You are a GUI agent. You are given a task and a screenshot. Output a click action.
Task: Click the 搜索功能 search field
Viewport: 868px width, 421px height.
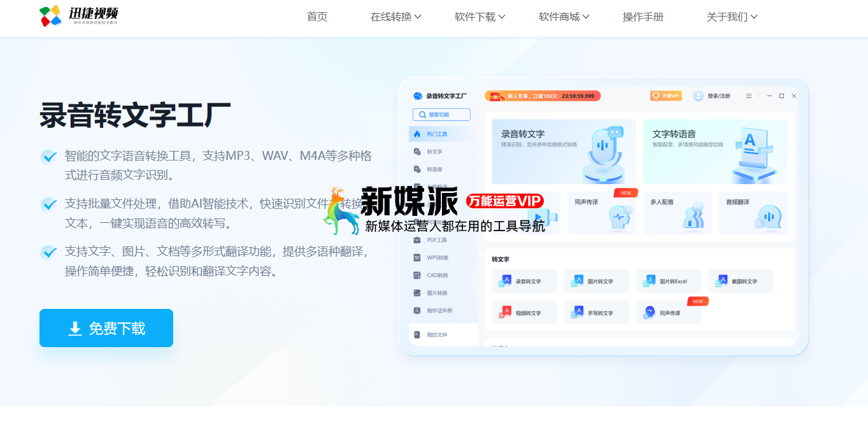pyautogui.click(x=441, y=115)
